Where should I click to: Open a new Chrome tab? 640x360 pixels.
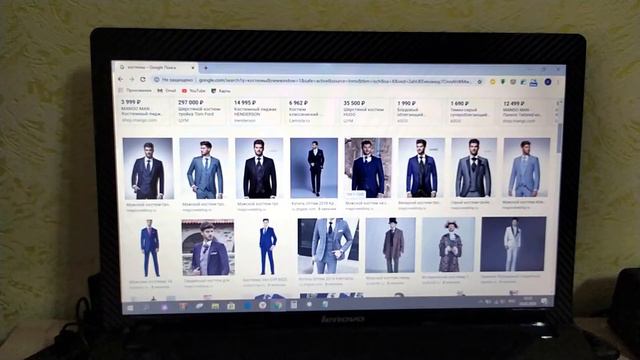pyautogui.click(x=206, y=68)
